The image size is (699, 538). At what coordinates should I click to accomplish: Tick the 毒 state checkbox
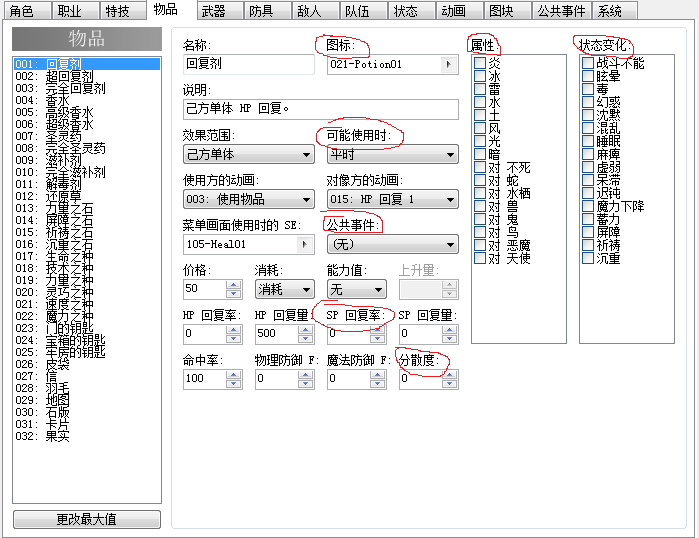(588, 89)
